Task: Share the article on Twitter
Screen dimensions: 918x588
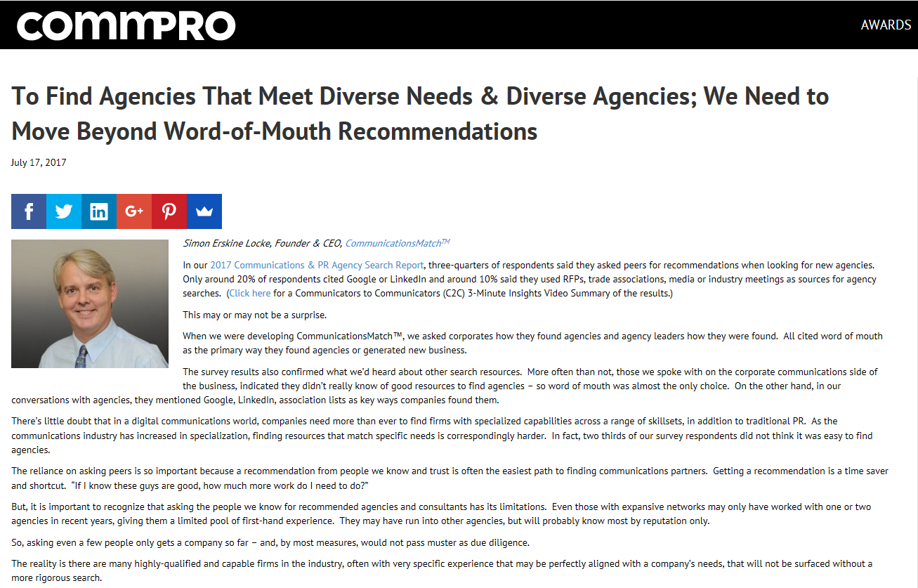Action: point(64,211)
